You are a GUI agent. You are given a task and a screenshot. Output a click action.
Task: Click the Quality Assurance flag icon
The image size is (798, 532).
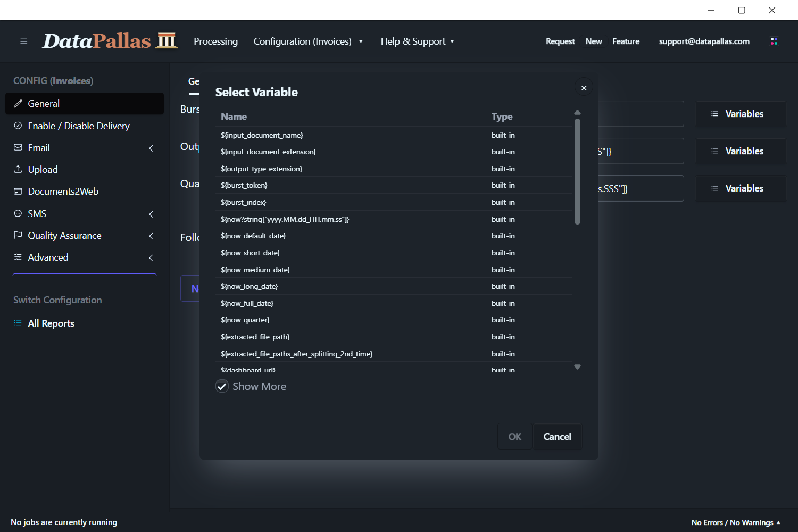point(18,235)
